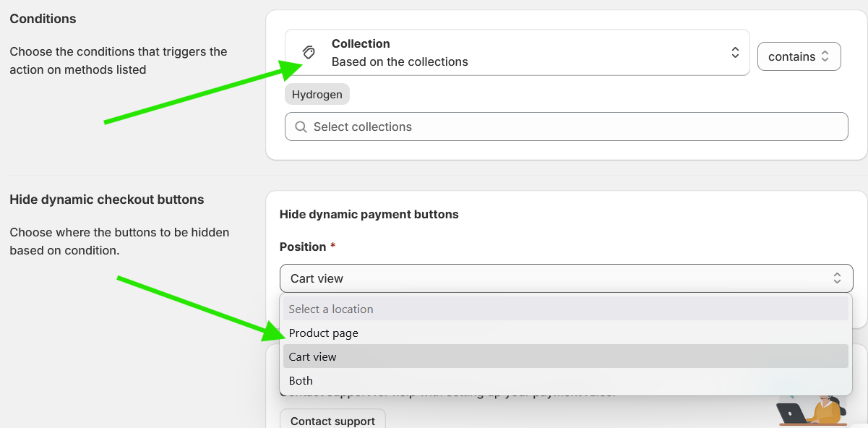This screenshot has width=868, height=428.
Task: Click the chevron arrows on Position select
Action: coord(837,278)
